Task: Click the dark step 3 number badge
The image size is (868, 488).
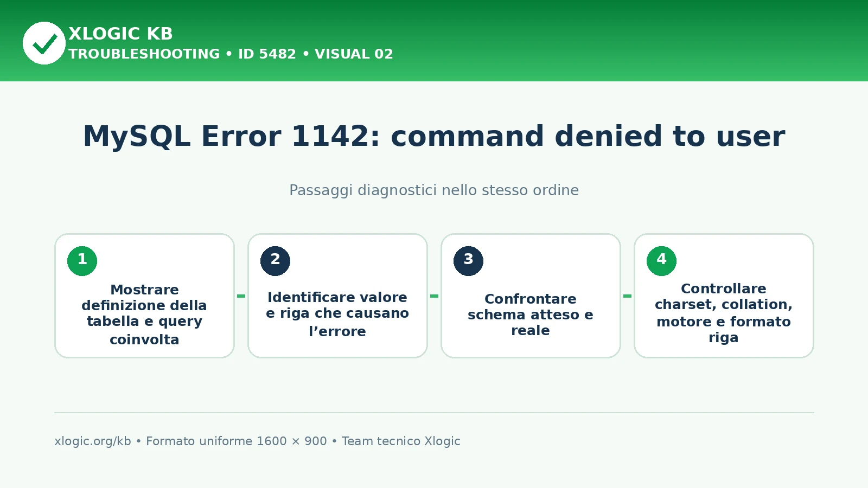Action: coord(468,261)
